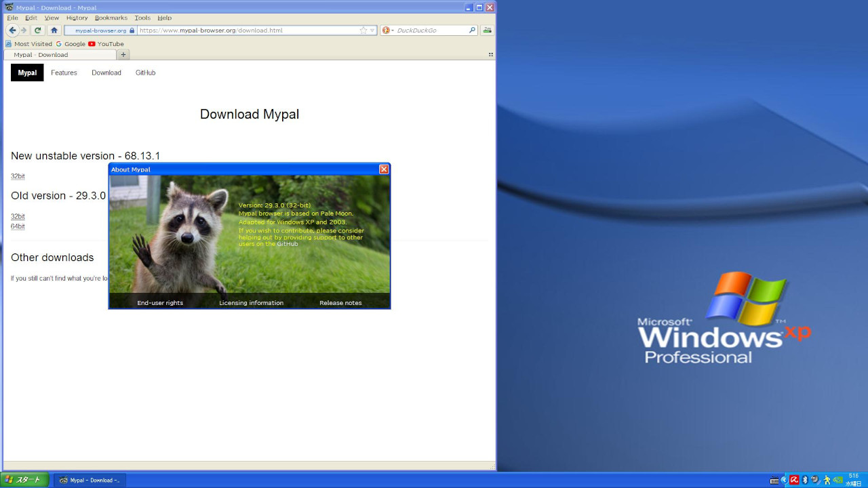Click the search magnifier icon
Image resolution: width=868 pixels, height=488 pixels.
point(472,30)
